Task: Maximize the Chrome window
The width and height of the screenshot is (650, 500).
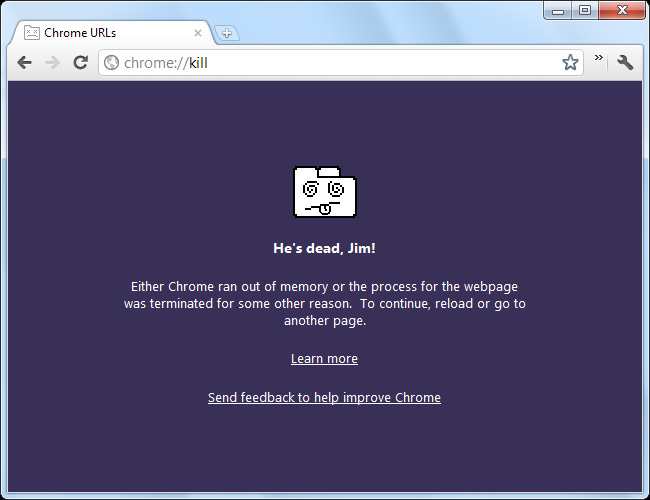Action: pos(585,10)
